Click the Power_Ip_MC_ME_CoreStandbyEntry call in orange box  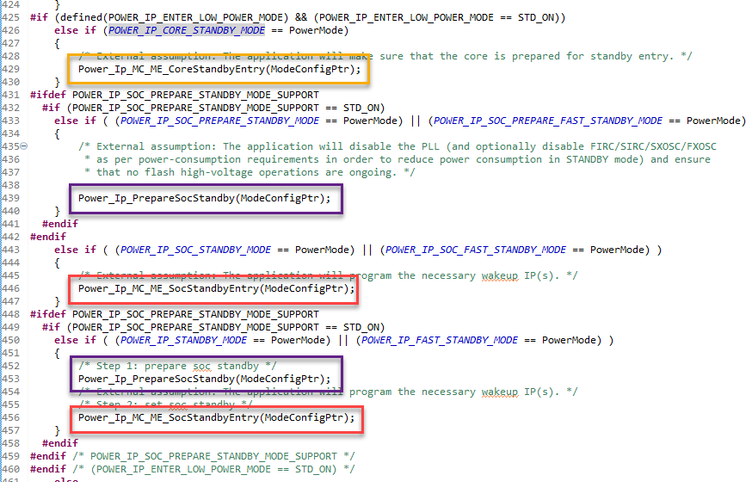(x=219, y=69)
